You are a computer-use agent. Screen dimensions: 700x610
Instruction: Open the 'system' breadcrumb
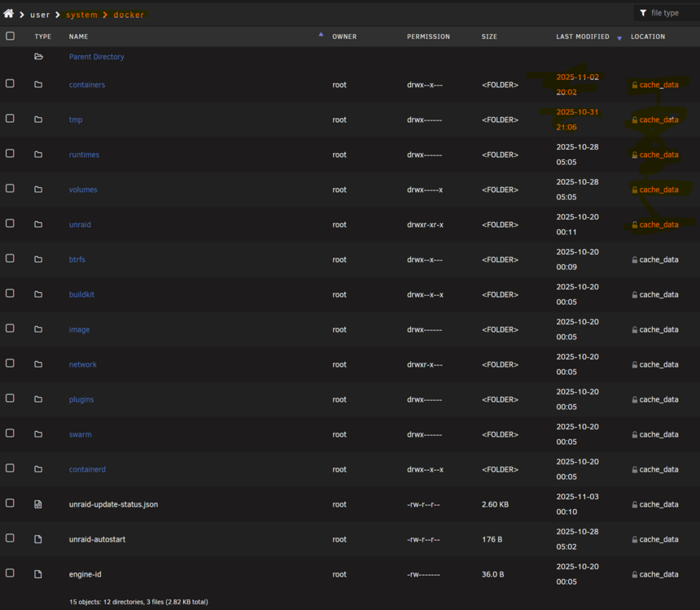click(x=81, y=15)
